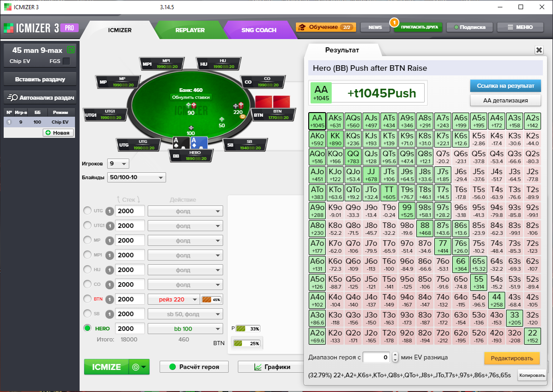Image resolution: width=553 pixels, height=392 pixels.
Task: Select the MP hero radio button
Action: (x=87, y=240)
